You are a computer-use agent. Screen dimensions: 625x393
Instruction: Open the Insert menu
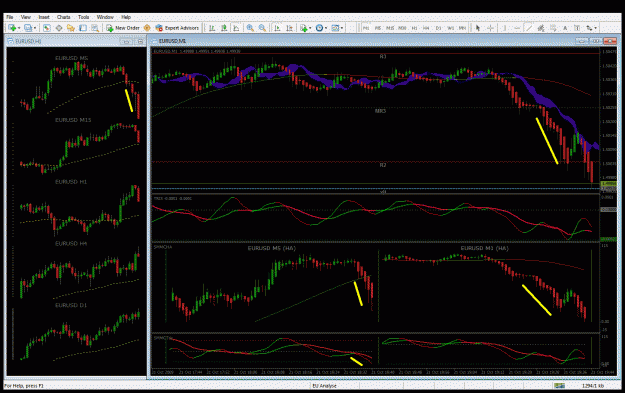(44, 17)
